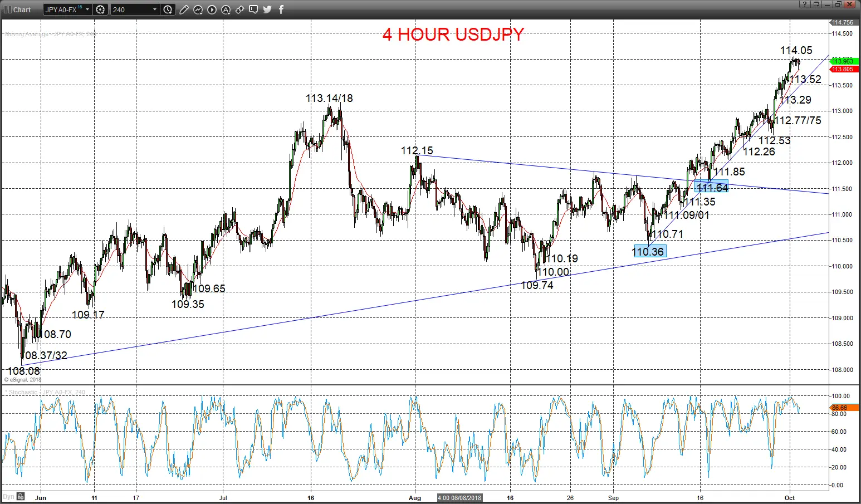Toggle the chart grip handle beside Chart title
861x504 pixels.
(7, 9)
